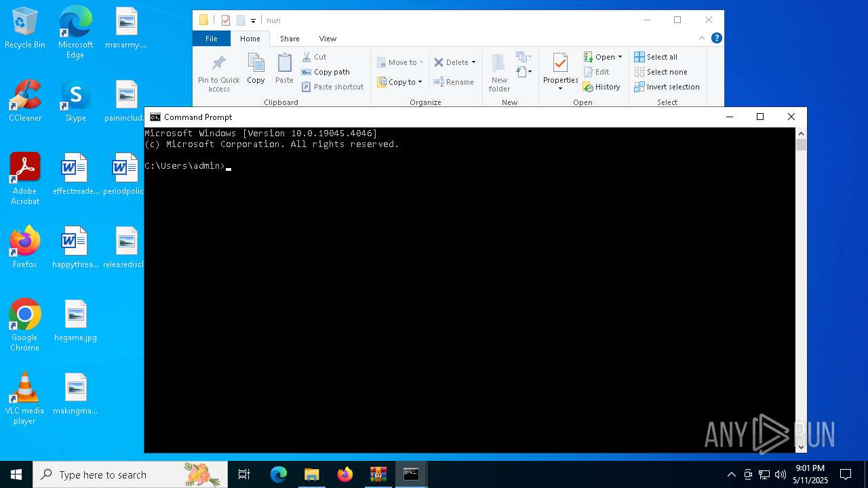This screenshot has width=868, height=488.
Task: Create a New folder via ribbon
Action: [x=499, y=73]
